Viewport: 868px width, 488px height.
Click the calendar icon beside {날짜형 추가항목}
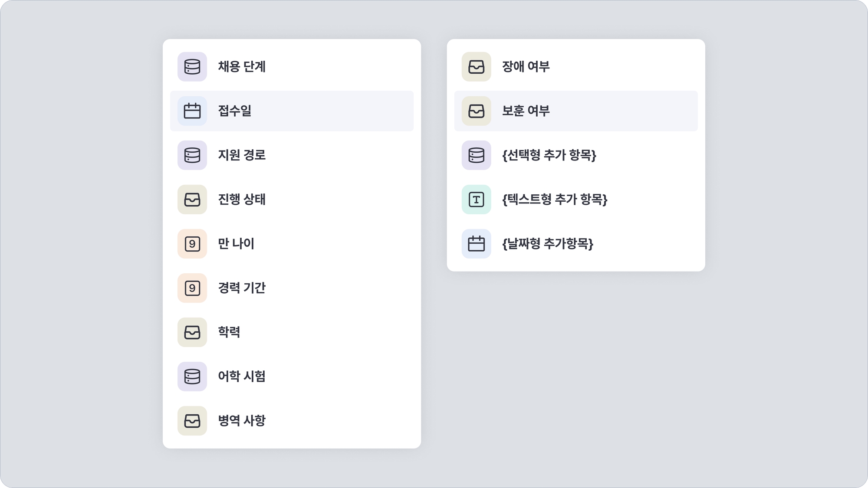point(477,244)
